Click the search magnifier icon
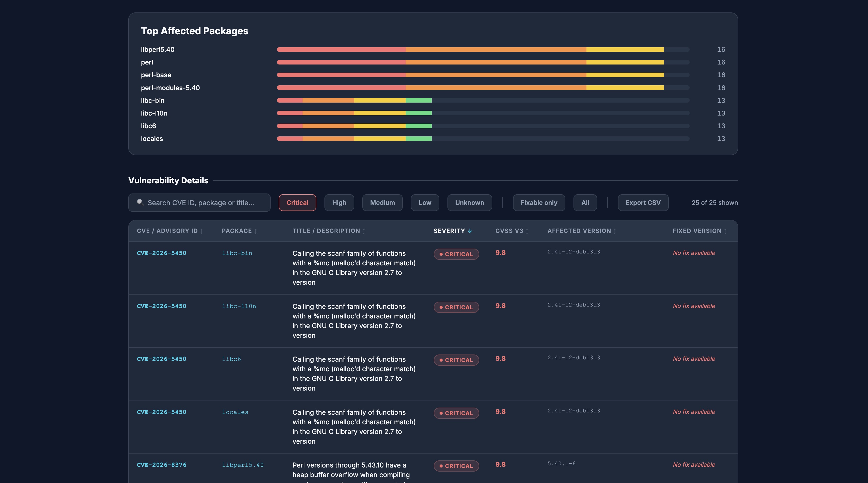The image size is (868, 483). tap(140, 202)
